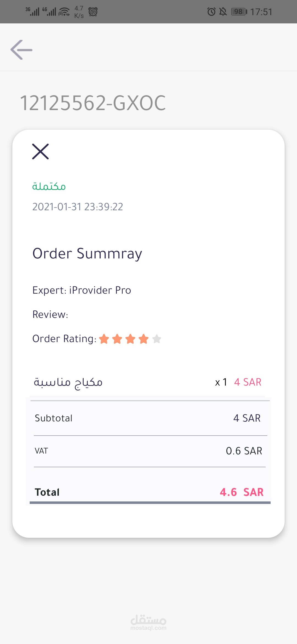
Task: Tap the Total 4.6 SAR amount
Action: [x=241, y=492]
